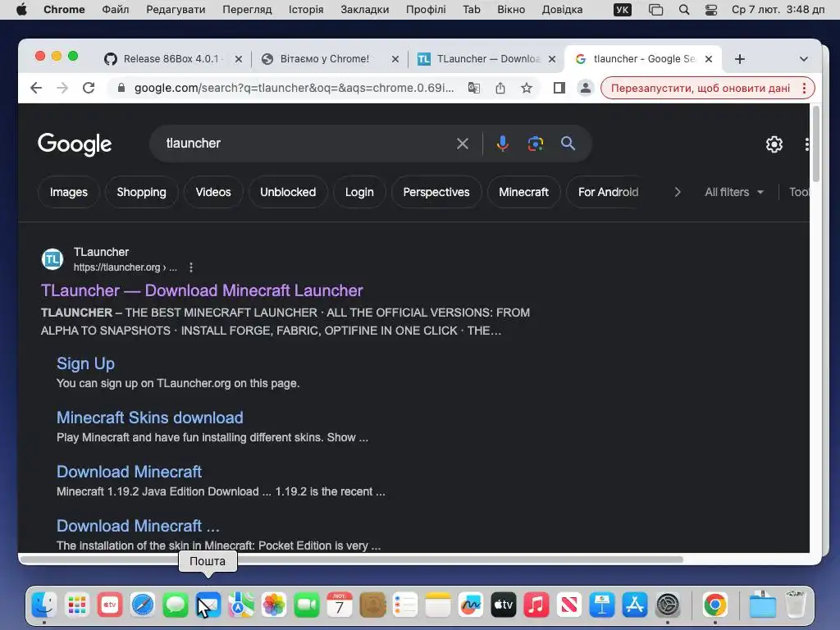Open the translate page icon in address bar

[474, 88]
